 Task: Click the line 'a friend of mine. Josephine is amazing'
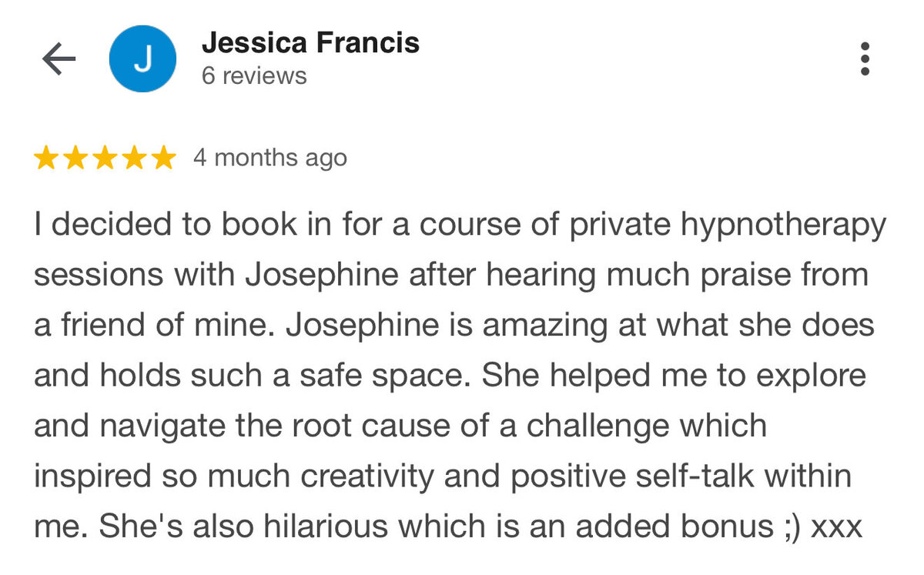pos(454,326)
